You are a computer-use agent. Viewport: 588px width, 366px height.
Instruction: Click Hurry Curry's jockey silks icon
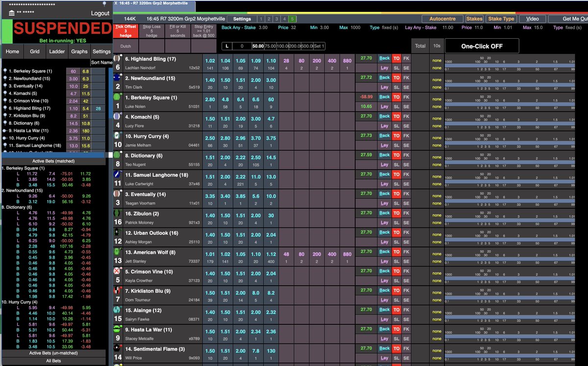tap(117, 136)
